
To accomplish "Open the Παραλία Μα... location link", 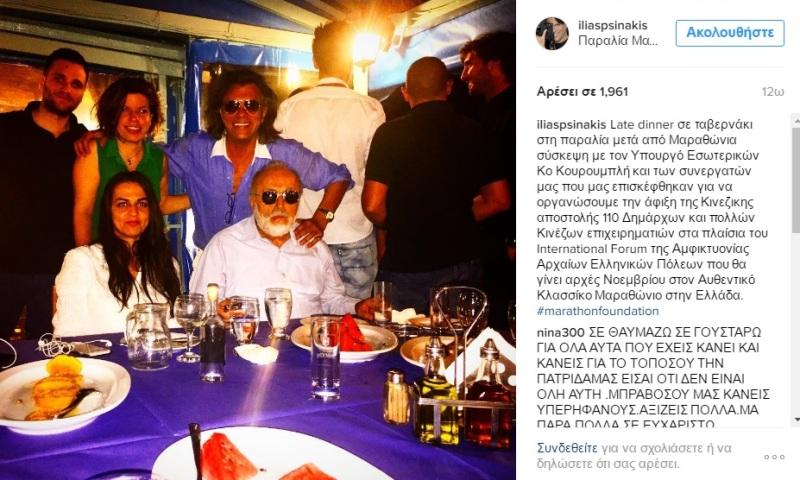I will 618,41.
